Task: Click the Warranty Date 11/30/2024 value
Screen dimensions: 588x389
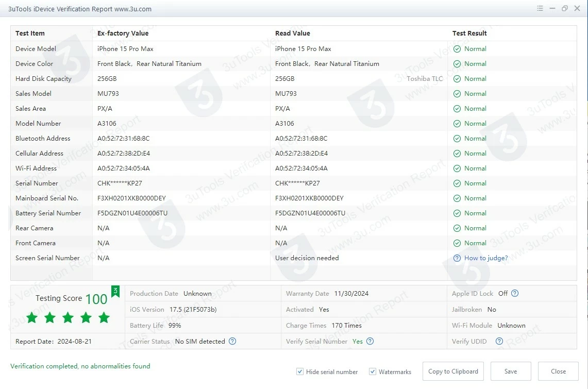Action: click(x=351, y=294)
